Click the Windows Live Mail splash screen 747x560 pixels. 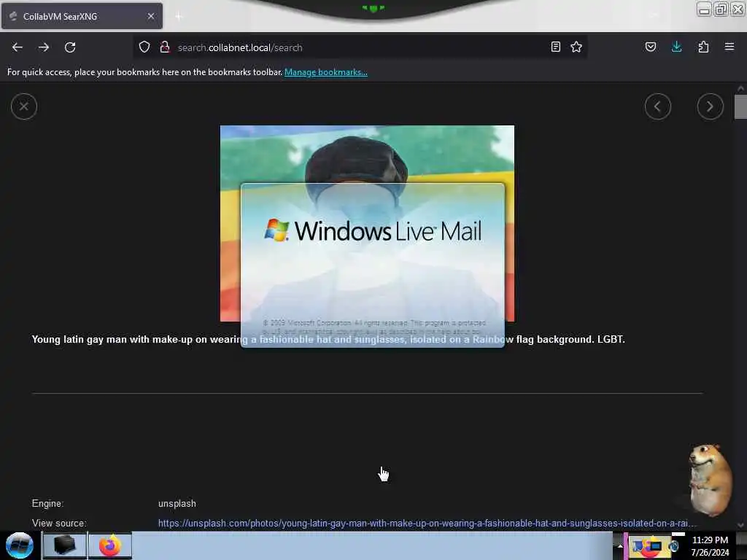373,265
